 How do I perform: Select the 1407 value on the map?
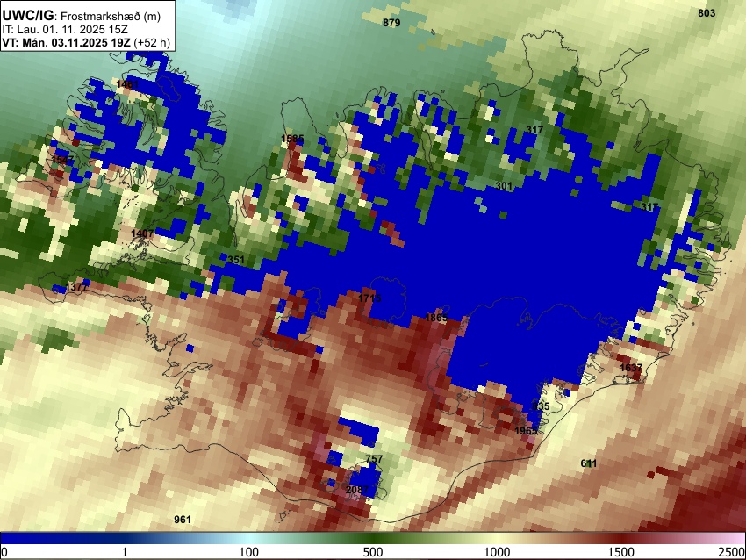[142, 233]
